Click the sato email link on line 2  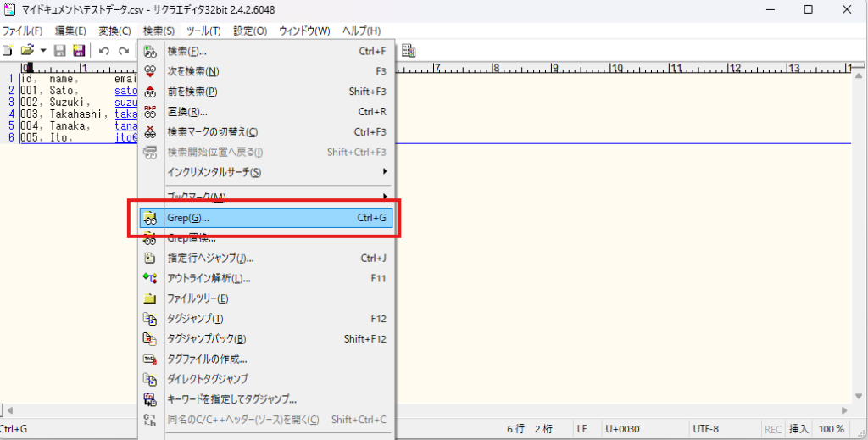click(125, 90)
